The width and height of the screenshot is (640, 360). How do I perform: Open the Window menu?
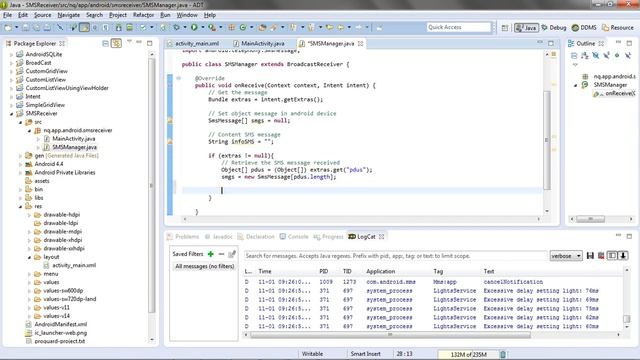187,15
